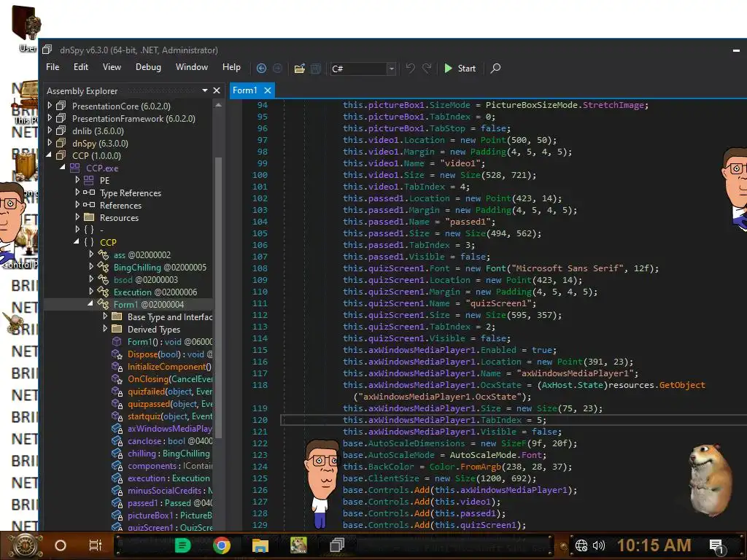Select the CCP namespace tree item
The width and height of the screenshot is (747, 560).
pyautogui.click(x=108, y=242)
